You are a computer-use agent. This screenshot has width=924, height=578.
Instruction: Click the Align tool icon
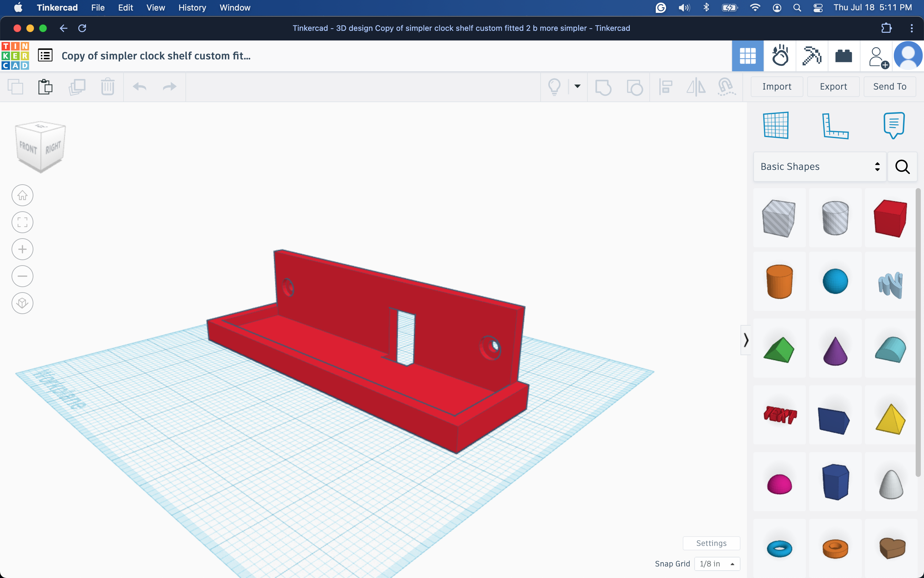tap(665, 87)
